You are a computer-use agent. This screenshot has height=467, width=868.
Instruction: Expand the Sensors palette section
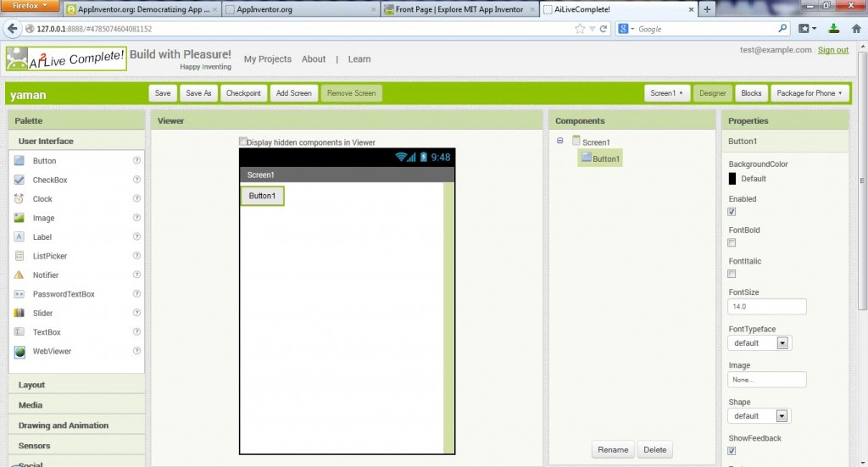77,446
